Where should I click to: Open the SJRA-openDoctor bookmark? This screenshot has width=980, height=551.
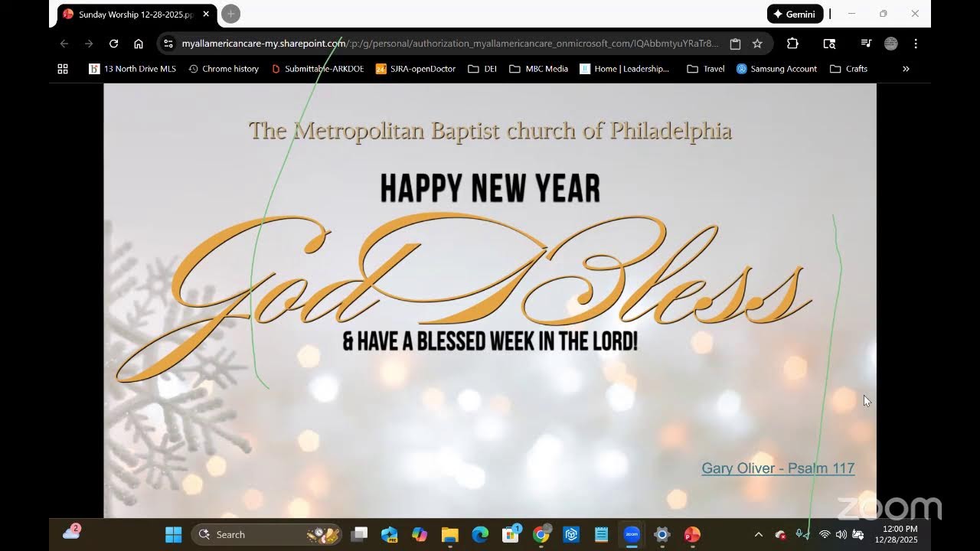pos(416,69)
